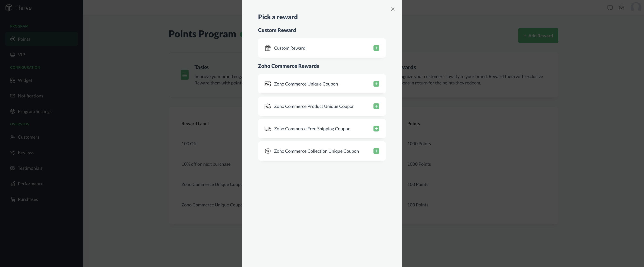Open the VIP crown icon
The height and width of the screenshot is (267, 644).
click(x=13, y=55)
